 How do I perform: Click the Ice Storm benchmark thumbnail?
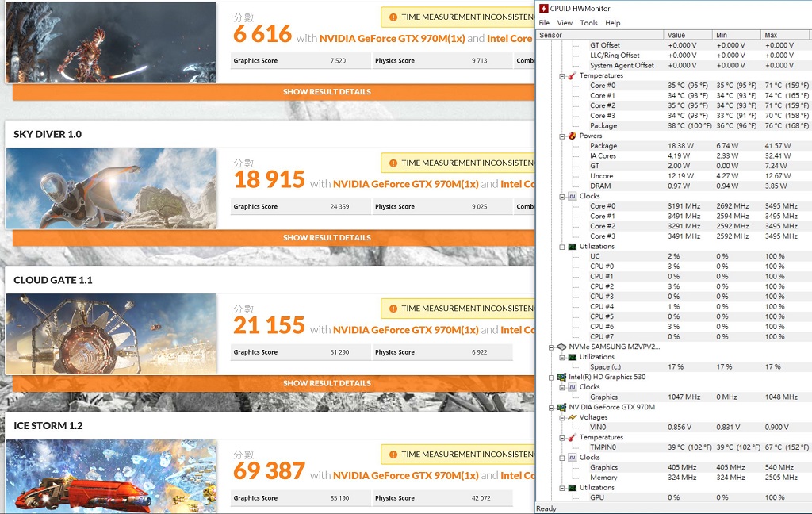[x=111, y=476]
